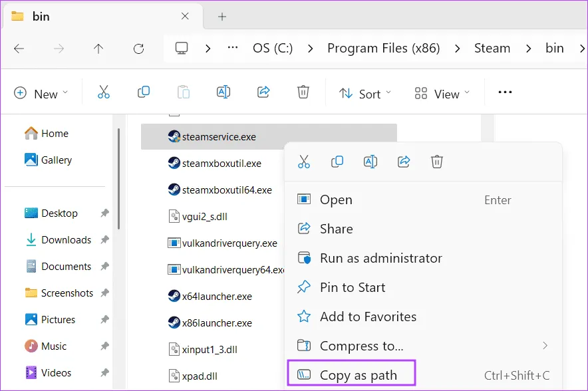
Task: Select Copy as path
Action: pos(423,375)
